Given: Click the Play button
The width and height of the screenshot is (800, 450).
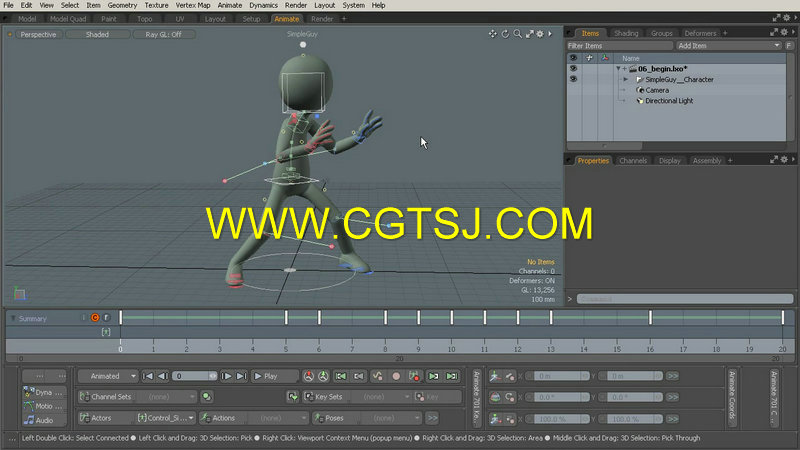Looking at the screenshot, I should pos(275,376).
